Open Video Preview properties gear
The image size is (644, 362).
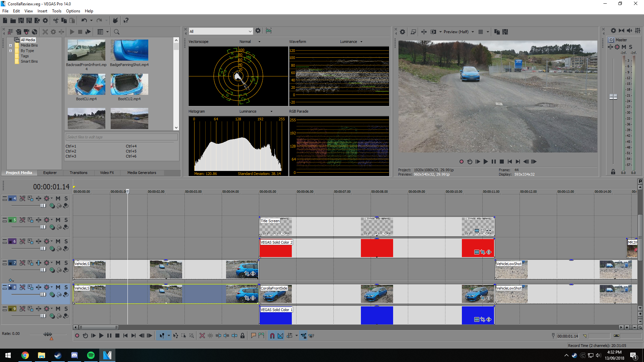point(402,32)
